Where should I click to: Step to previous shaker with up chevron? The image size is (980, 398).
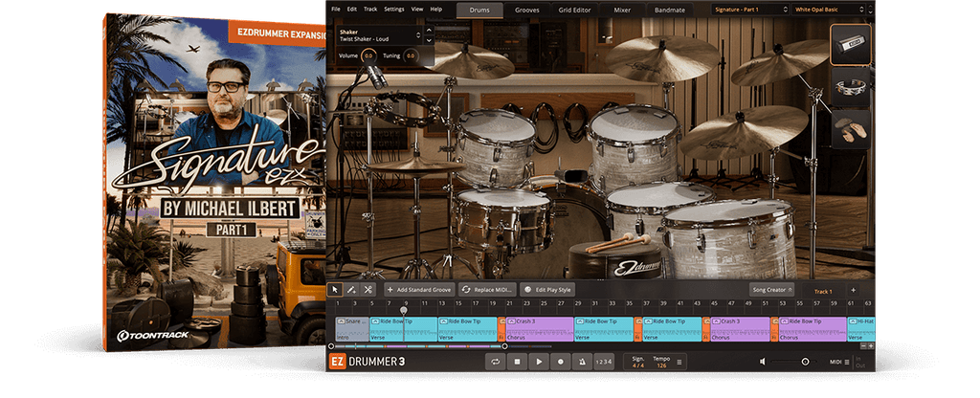point(429,30)
